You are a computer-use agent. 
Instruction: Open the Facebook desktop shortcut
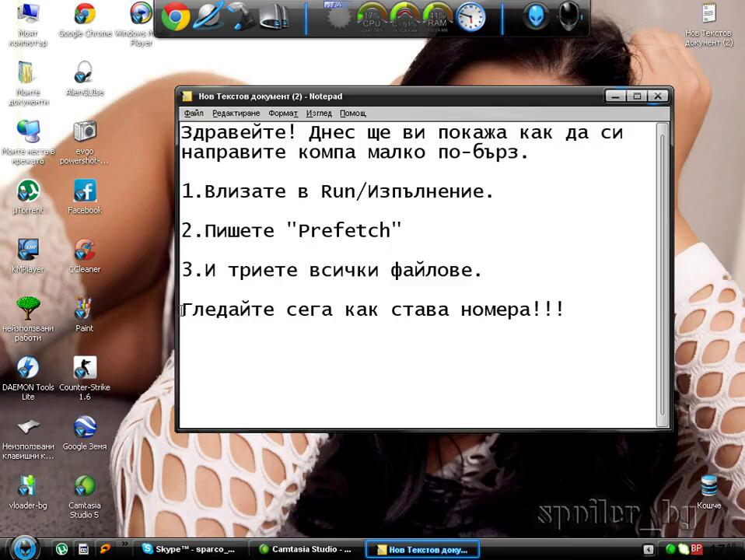click(84, 192)
